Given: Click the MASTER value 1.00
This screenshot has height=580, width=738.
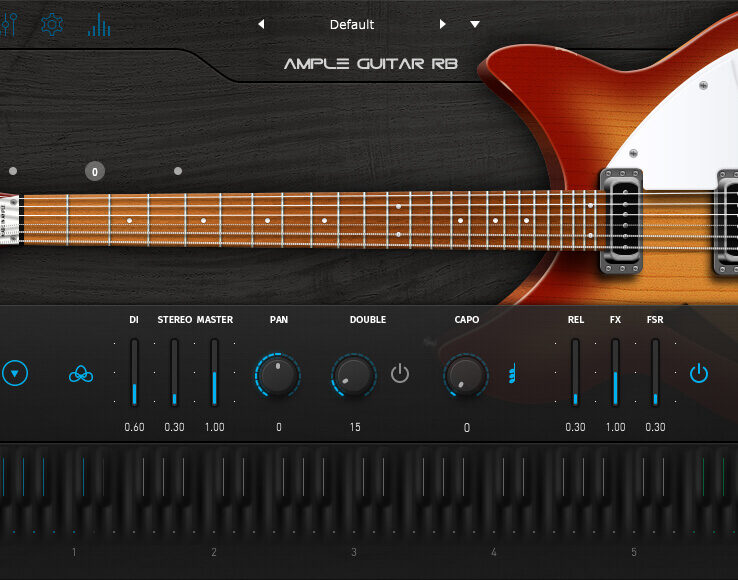Looking at the screenshot, I should tap(214, 427).
